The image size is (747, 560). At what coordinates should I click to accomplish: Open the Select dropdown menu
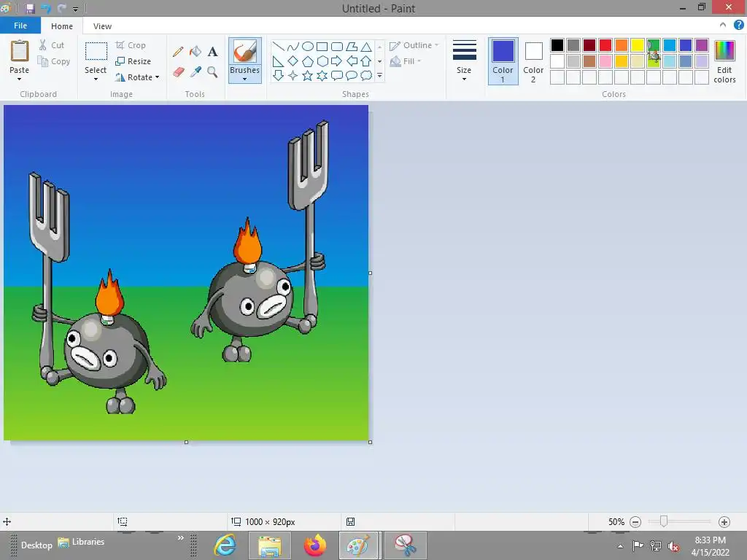[x=96, y=79]
